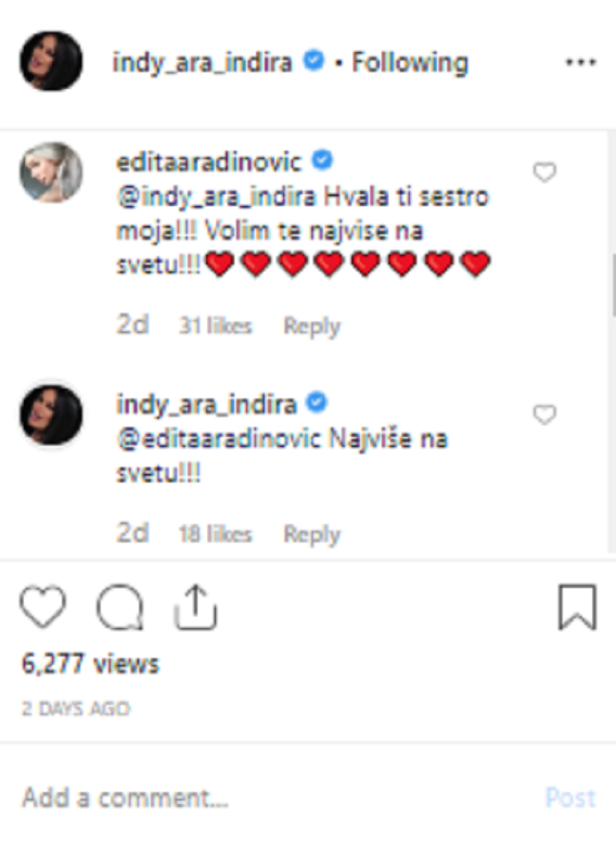Like the post with the large heart icon
This screenshot has height=844, width=616.
[x=43, y=607]
